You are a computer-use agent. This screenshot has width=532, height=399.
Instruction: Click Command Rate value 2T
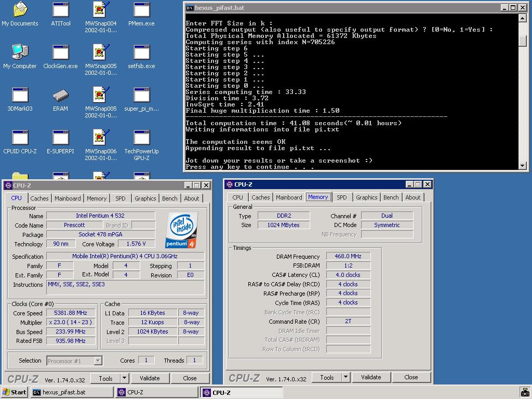[348, 321]
